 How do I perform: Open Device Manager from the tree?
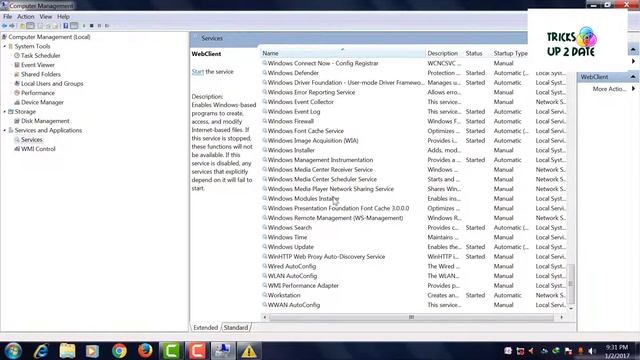click(x=42, y=102)
